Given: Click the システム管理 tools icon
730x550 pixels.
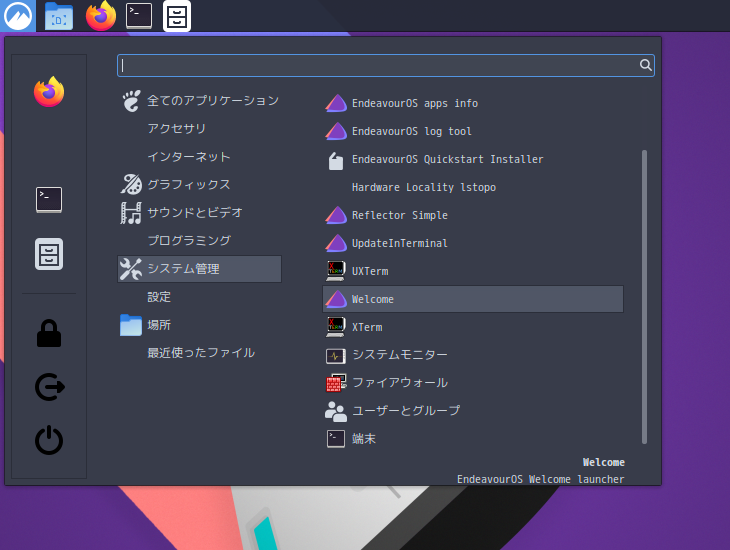Looking at the screenshot, I should click(131, 269).
